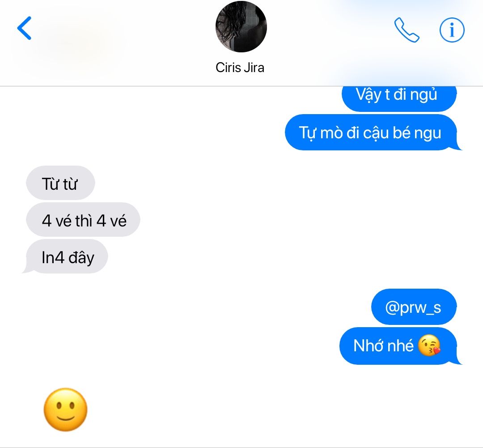483x448 pixels.
Task: Tap the first '4' in ticket message
Action: (x=47, y=221)
